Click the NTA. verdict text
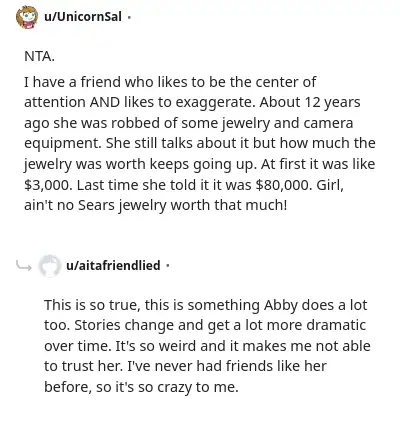Image resolution: width=400 pixels, height=422 pixels. pyautogui.click(x=39, y=56)
